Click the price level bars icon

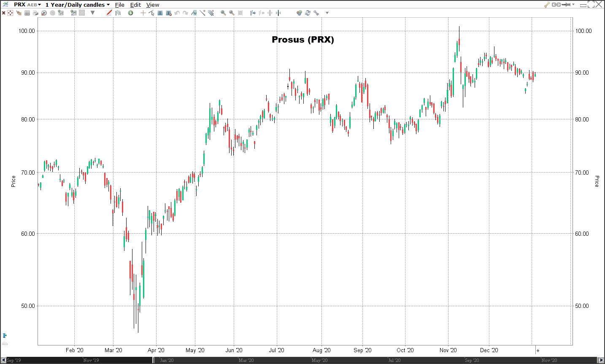(194, 13)
